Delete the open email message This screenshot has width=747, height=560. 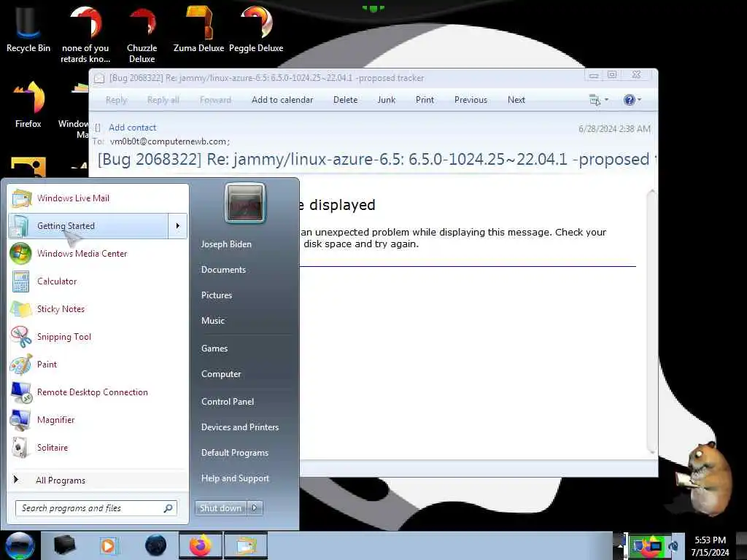click(x=345, y=100)
